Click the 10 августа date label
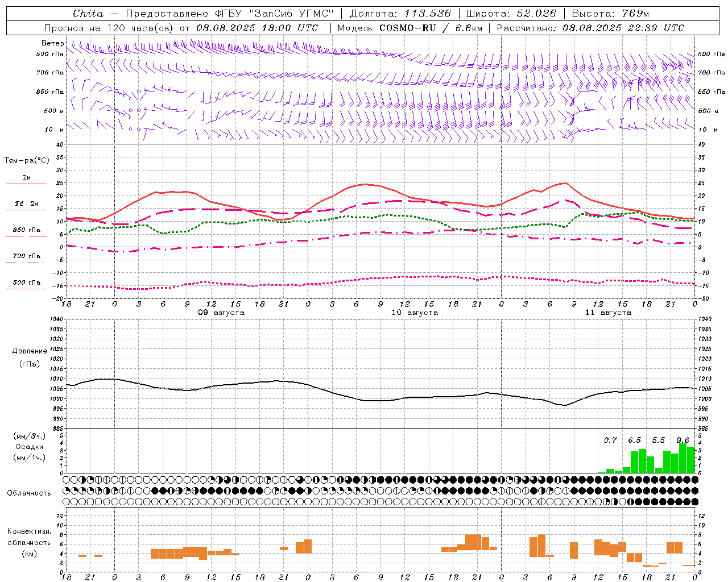Image resolution: width=728 pixels, height=582 pixels. click(x=415, y=313)
